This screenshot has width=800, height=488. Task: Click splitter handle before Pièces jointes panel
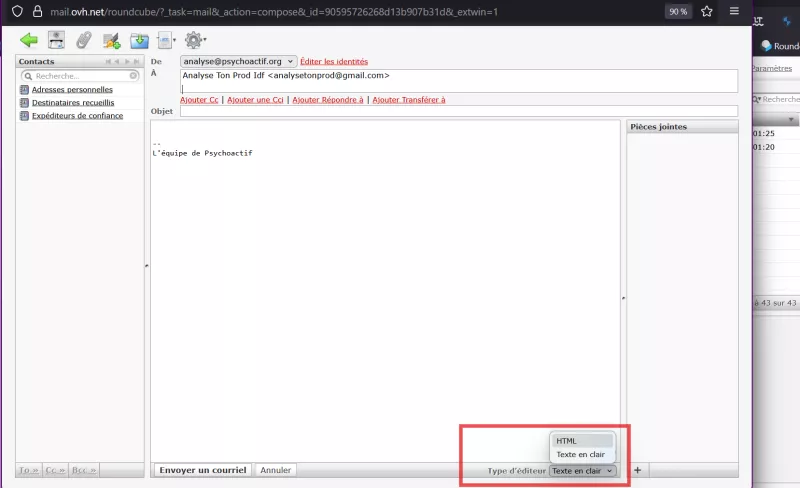[623, 298]
